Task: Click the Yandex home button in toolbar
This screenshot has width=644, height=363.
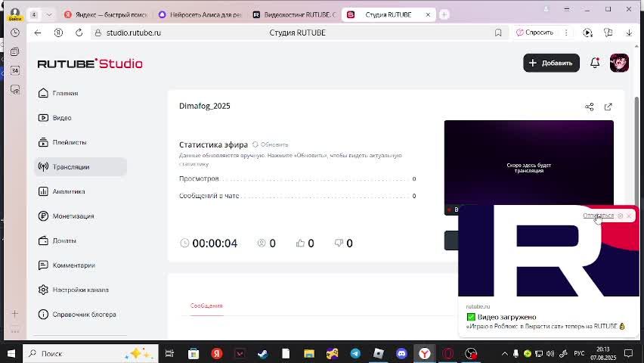Action: (x=58, y=33)
